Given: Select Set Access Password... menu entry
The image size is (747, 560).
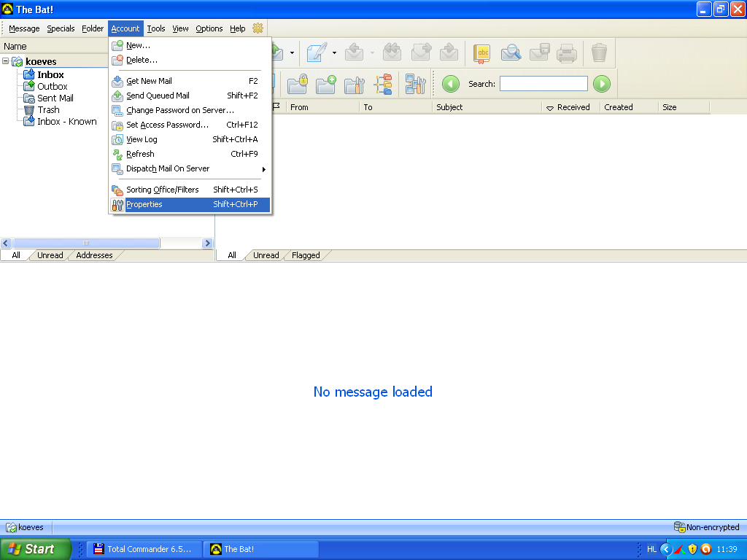Looking at the screenshot, I should click(x=190, y=125).
